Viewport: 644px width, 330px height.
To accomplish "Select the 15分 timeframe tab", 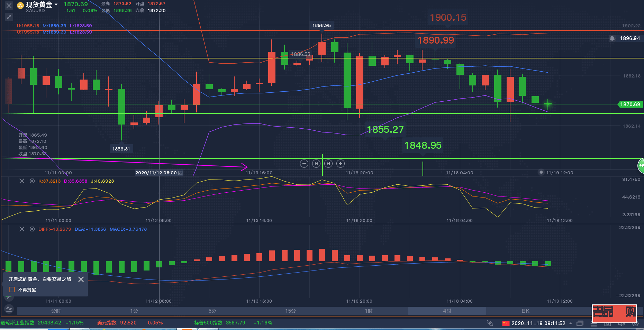I will tap(290, 311).
